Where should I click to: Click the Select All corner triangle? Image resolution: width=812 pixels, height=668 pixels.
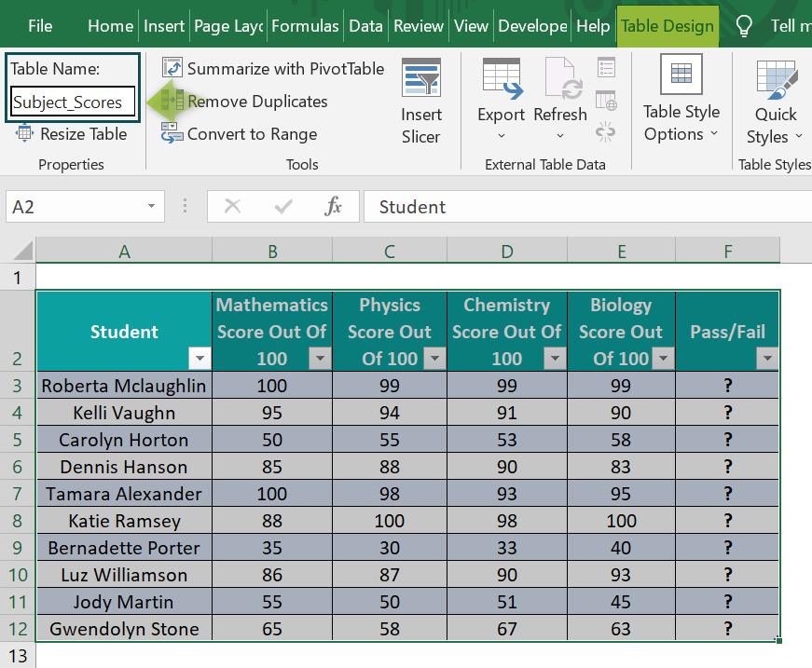click(22, 251)
